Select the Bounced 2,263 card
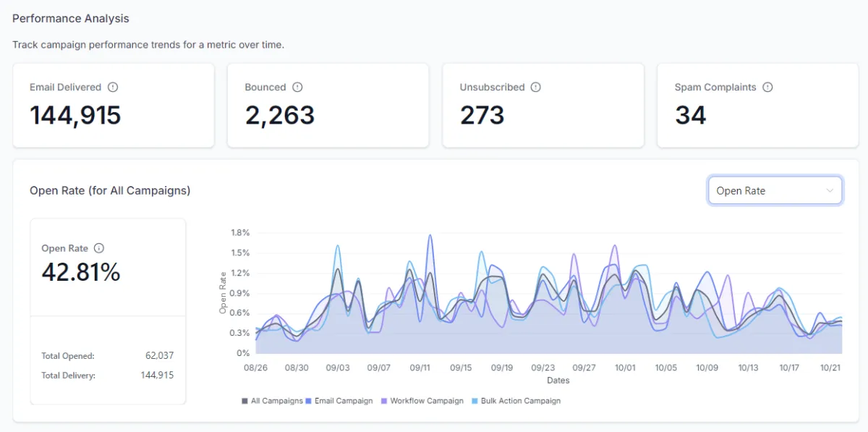The width and height of the screenshot is (868, 432). (328, 105)
